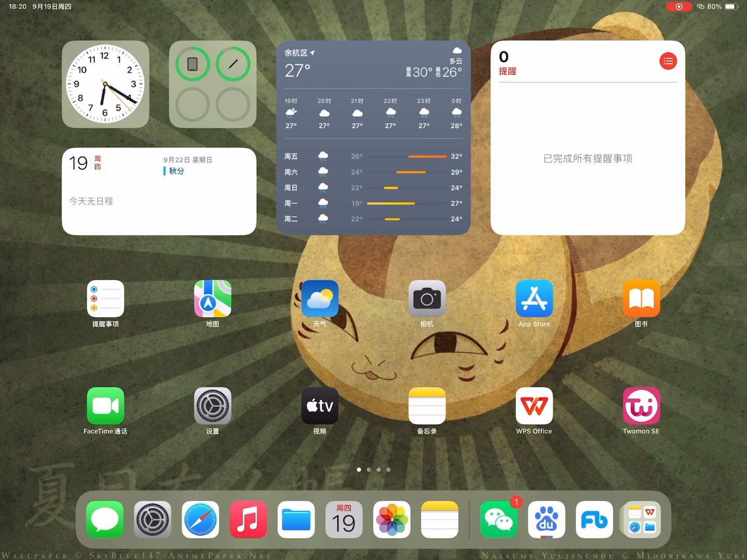Open Messages in the dock
Viewport: 747px width, 560px height.
click(x=105, y=520)
